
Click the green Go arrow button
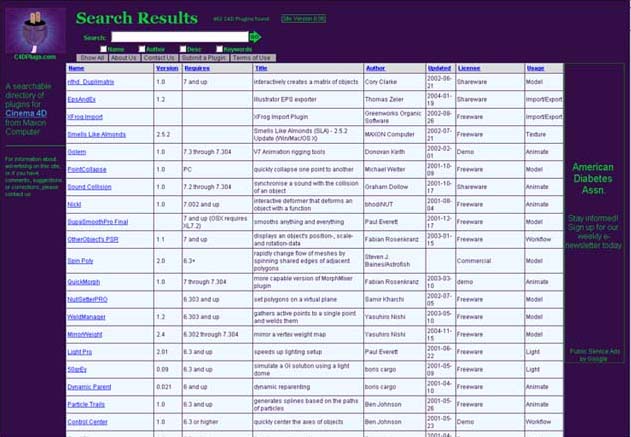tap(256, 37)
